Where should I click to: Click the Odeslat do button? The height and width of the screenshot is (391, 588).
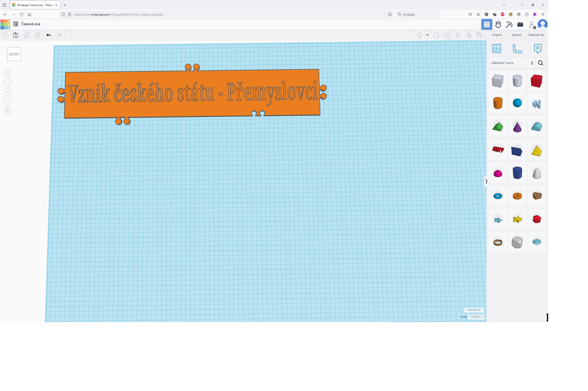point(536,35)
